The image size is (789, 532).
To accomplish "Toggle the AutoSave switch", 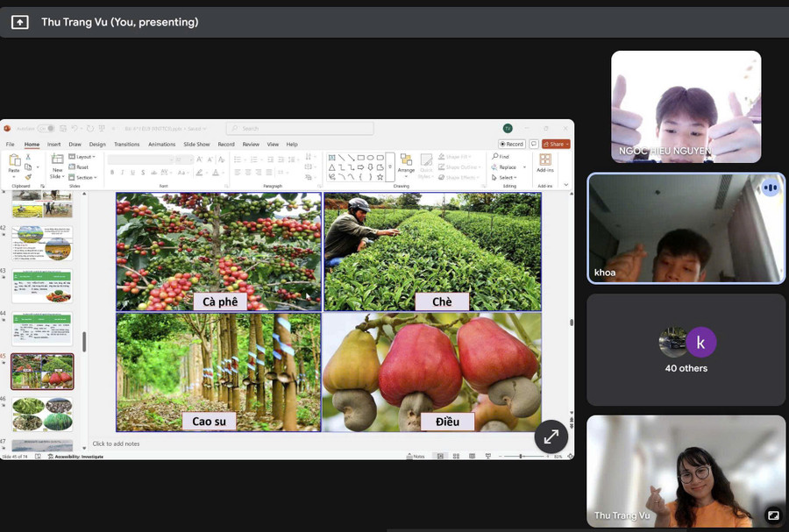I will point(46,129).
